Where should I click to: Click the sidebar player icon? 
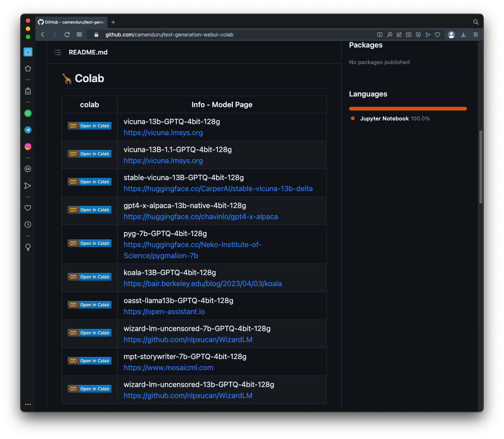[x=28, y=169]
